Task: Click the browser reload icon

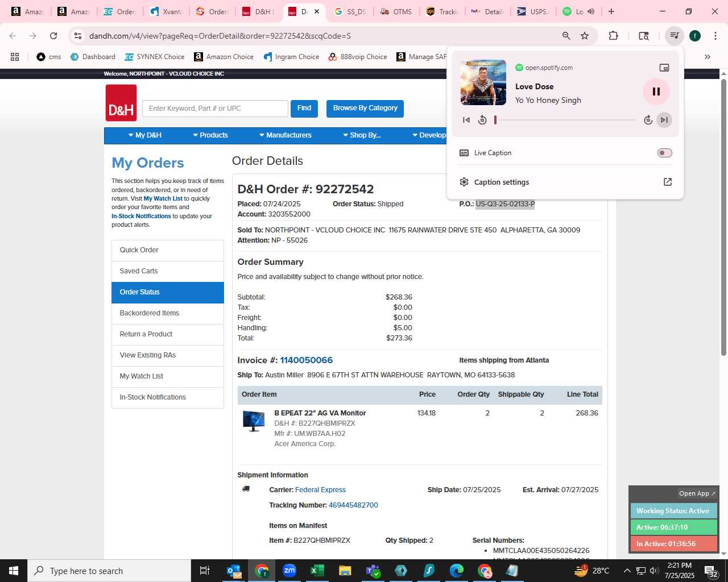Action: pos(53,36)
